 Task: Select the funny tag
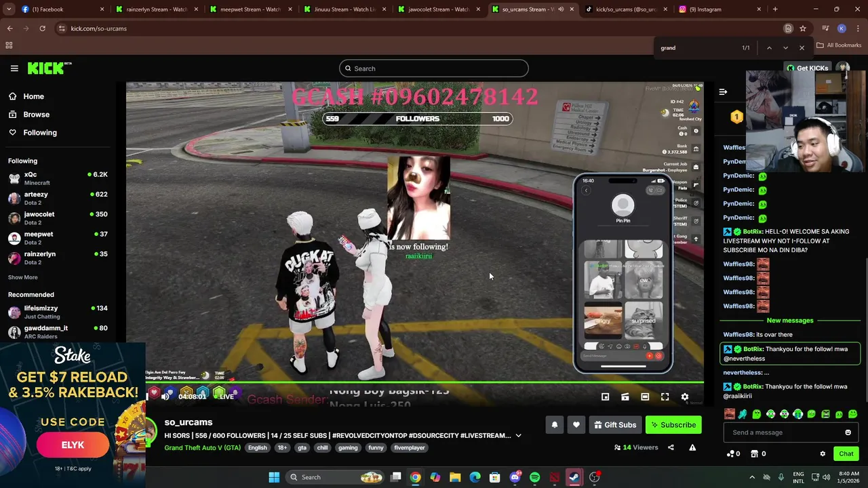point(376,448)
